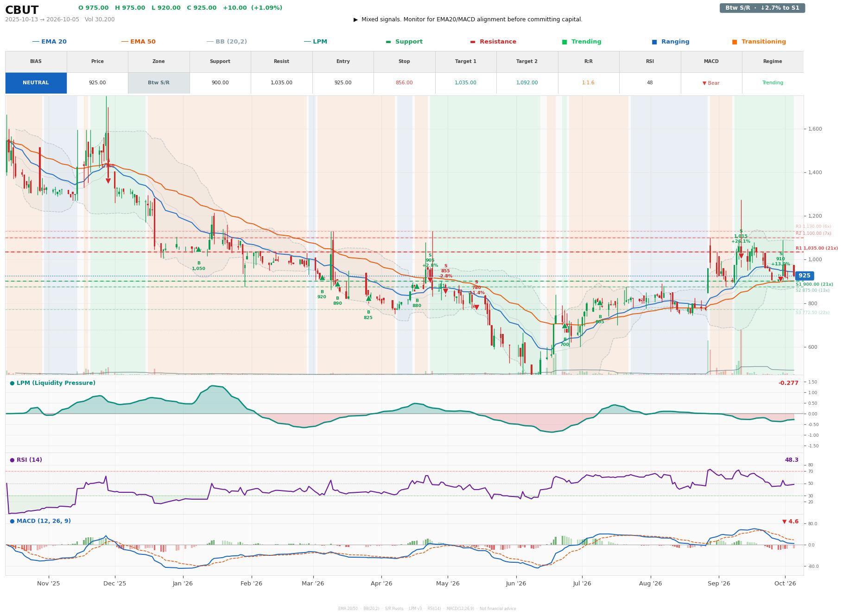Click the NEUTRAL bias badge
Viewport: 843px width, 616px height.
36,83
